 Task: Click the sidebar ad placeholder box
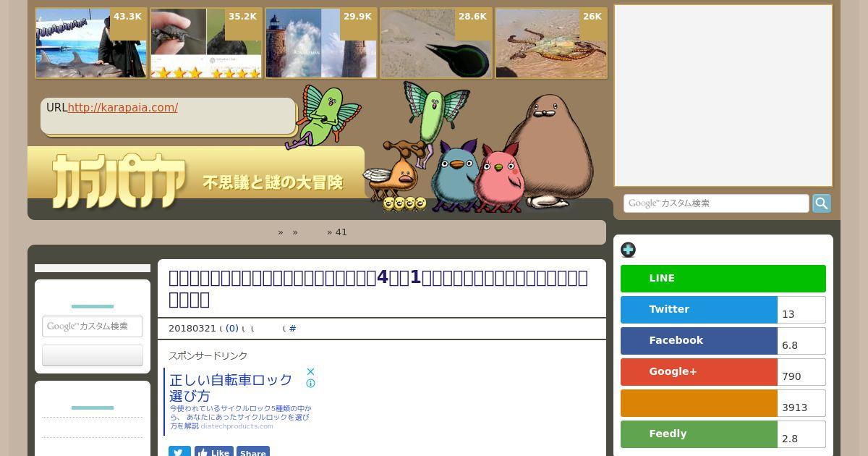[x=723, y=96]
